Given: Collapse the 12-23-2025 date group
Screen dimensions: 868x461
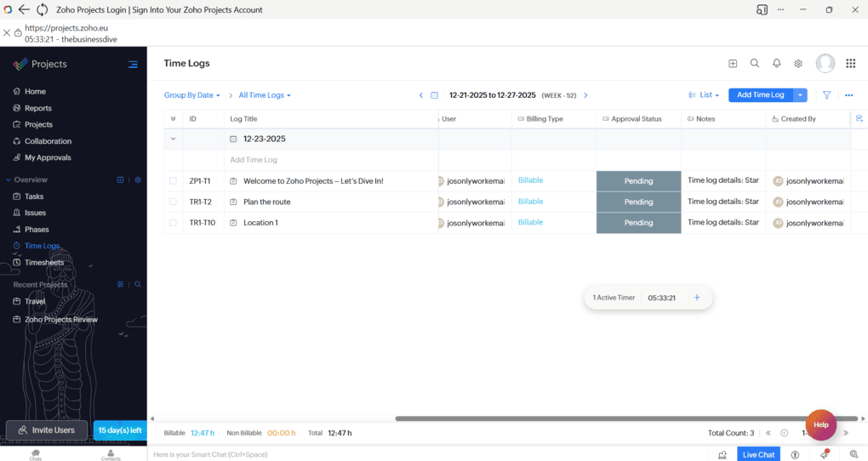Looking at the screenshot, I should click(x=174, y=139).
